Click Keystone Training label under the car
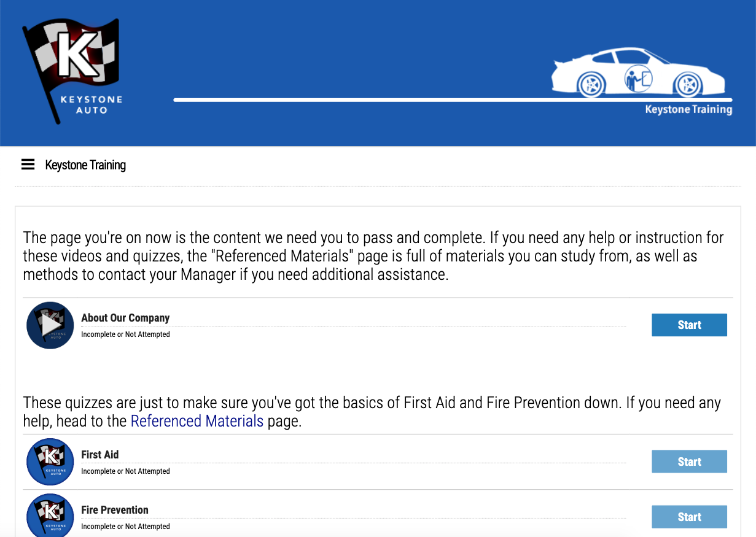The height and width of the screenshot is (537, 756). click(x=688, y=110)
